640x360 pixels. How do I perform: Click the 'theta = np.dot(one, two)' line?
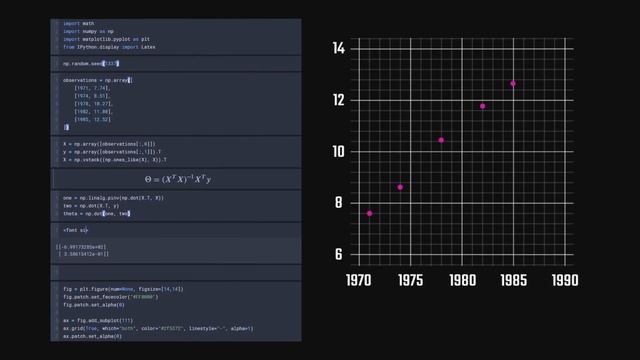[96, 213]
